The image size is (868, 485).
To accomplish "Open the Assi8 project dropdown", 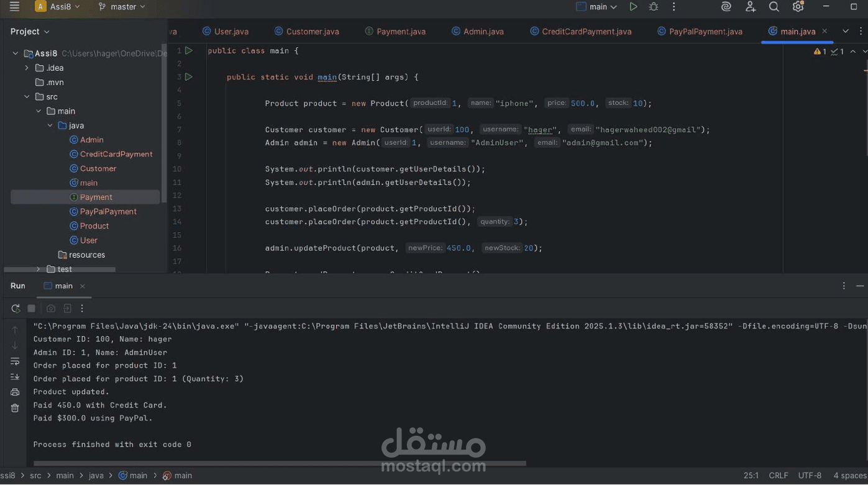I will click(x=57, y=7).
